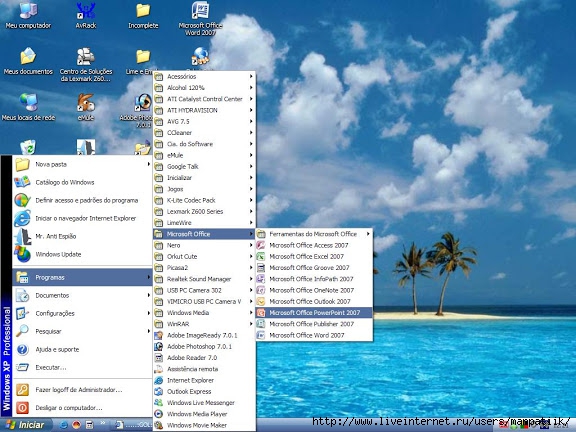Click the Internet Explorer quick launch icon
The width and height of the screenshot is (576, 432).
pos(64,425)
